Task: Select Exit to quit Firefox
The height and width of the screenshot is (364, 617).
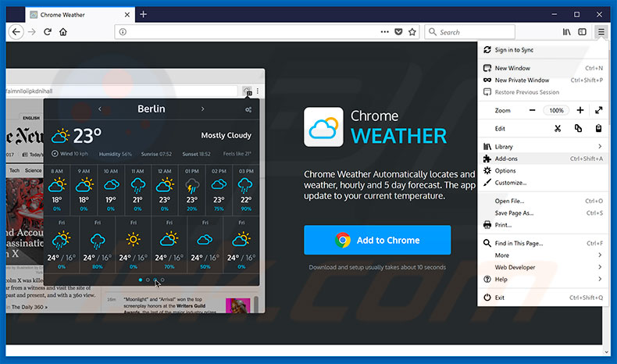Action: [543, 298]
